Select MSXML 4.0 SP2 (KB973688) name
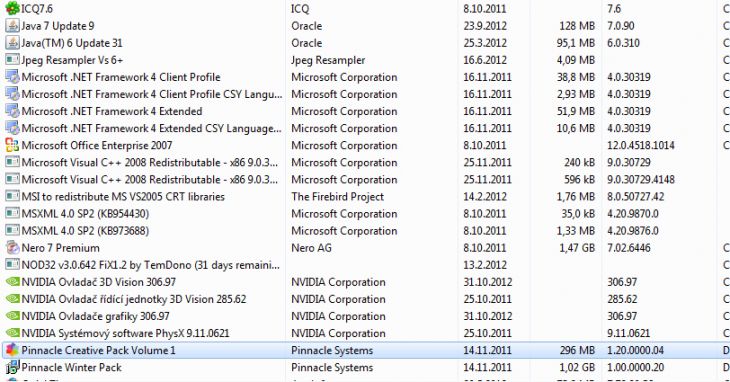This screenshot has height=382, width=730. pos(85,231)
